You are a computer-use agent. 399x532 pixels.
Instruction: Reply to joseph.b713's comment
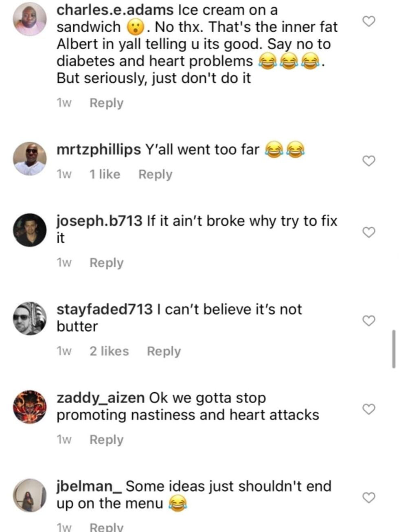click(x=106, y=263)
